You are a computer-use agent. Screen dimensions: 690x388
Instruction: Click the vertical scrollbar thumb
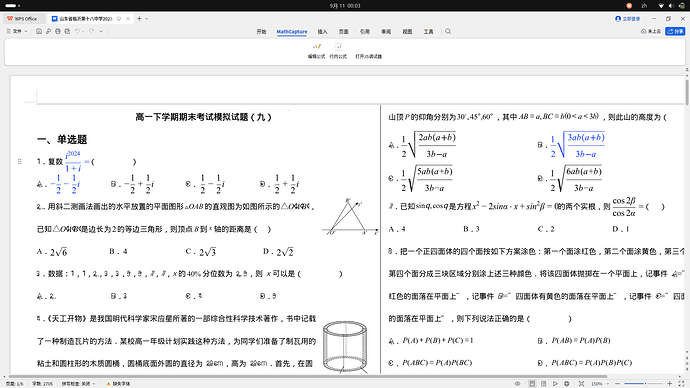pyautogui.click(x=687, y=91)
